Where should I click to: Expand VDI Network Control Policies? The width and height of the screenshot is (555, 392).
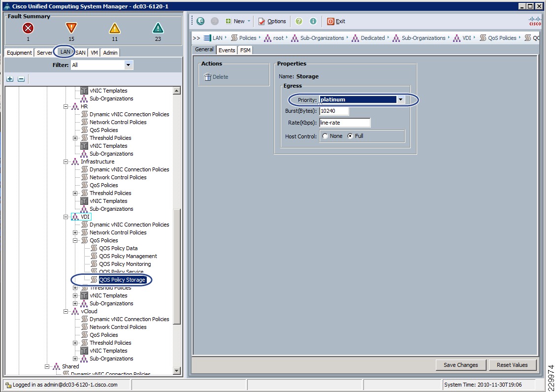click(75, 232)
